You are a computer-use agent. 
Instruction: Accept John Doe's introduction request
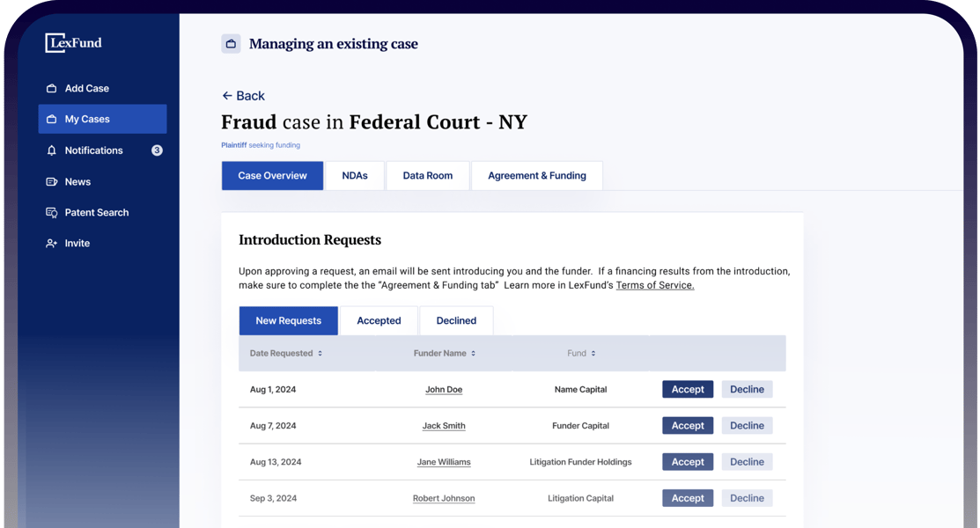[688, 390]
